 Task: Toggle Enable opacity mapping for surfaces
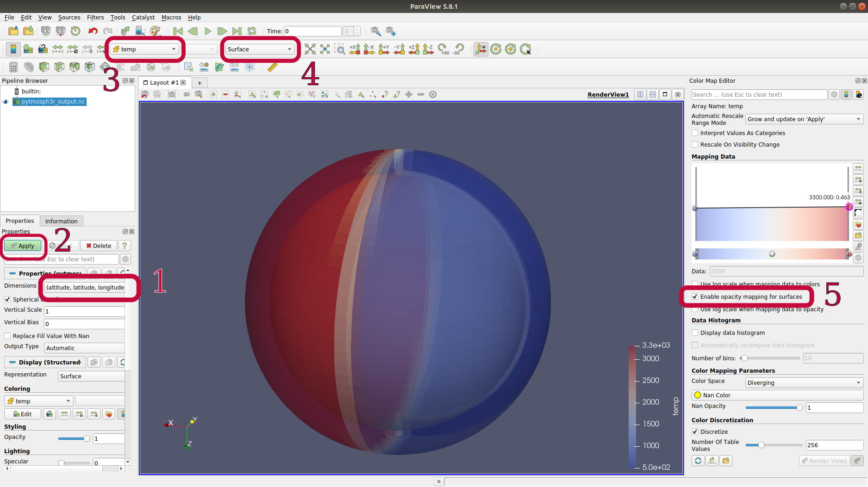click(695, 296)
